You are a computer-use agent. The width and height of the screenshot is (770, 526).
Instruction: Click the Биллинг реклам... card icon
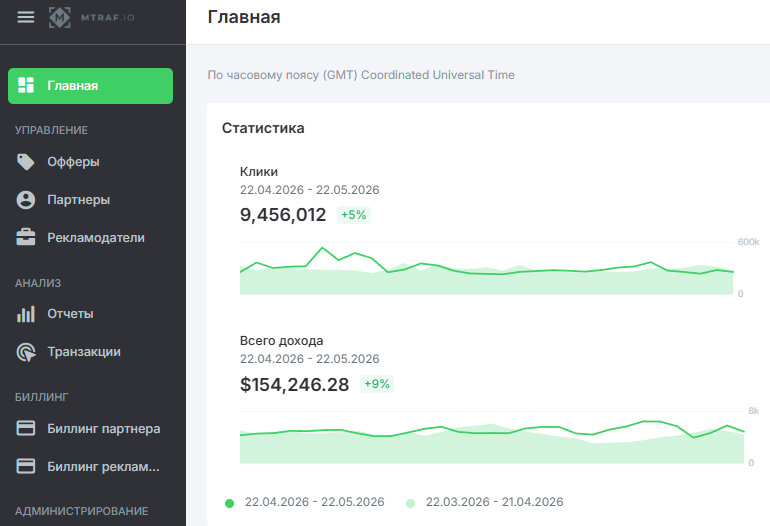pyautogui.click(x=26, y=466)
